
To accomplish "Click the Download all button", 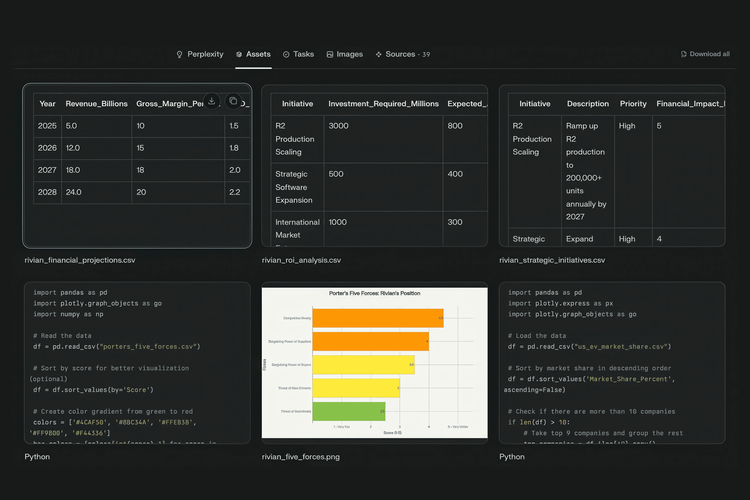I will tap(706, 54).
